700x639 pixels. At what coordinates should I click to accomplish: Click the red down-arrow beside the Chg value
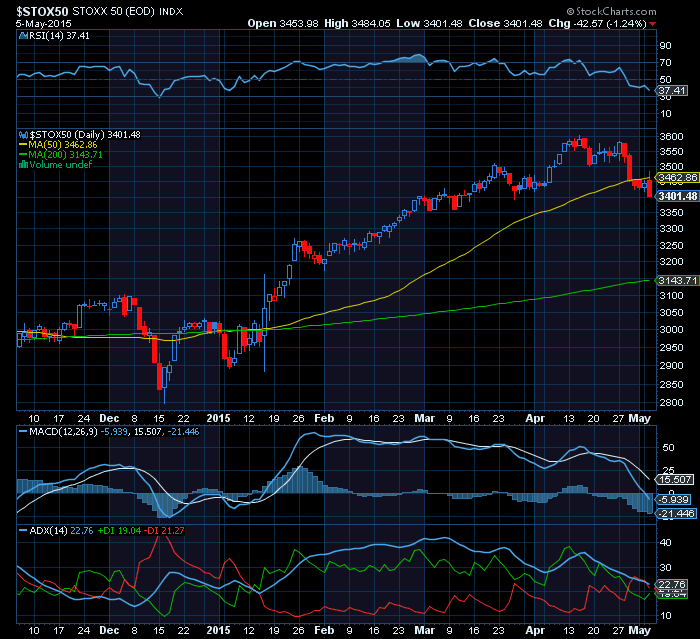point(653,24)
